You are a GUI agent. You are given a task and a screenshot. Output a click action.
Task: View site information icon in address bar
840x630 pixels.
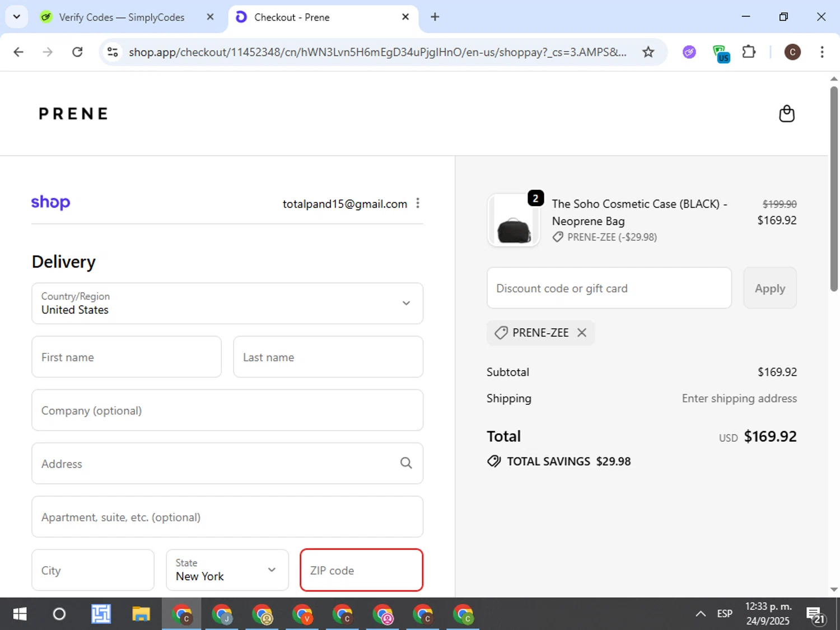click(x=113, y=52)
